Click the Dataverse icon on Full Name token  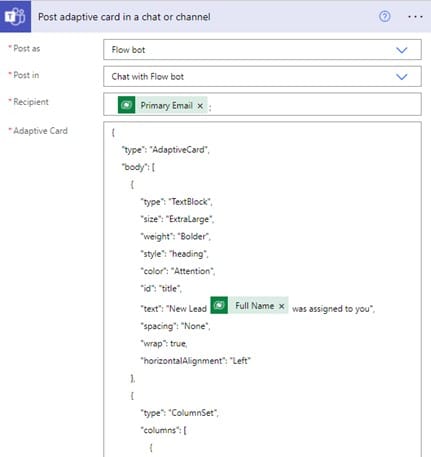click(219, 305)
